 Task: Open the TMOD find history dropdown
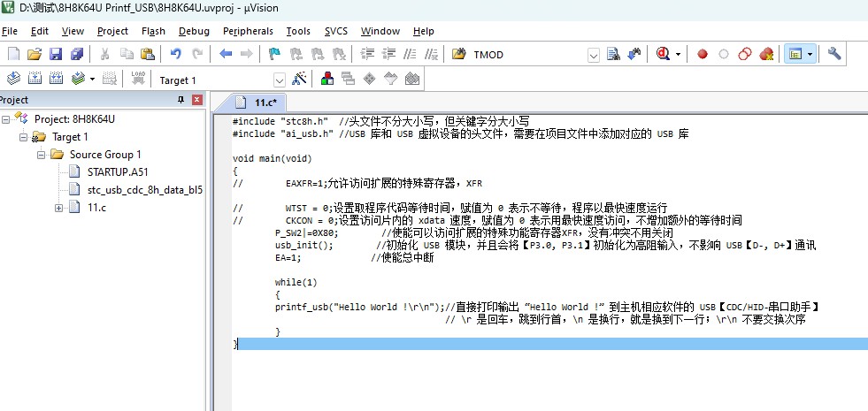point(594,55)
